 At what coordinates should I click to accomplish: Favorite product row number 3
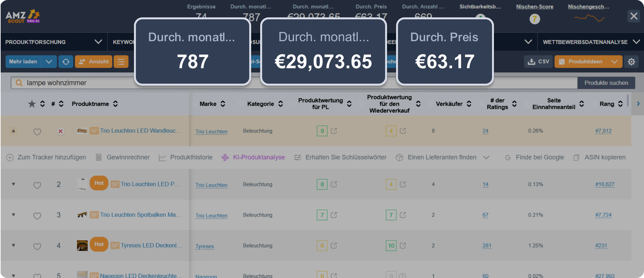[x=37, y=216]
